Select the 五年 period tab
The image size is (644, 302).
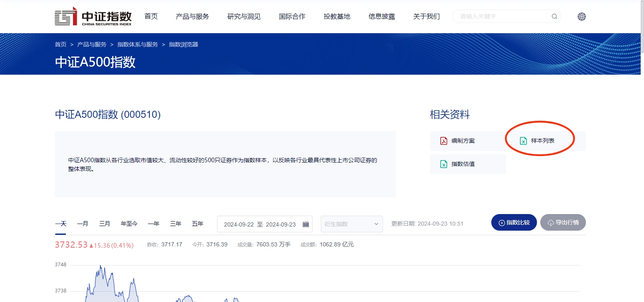198,224
